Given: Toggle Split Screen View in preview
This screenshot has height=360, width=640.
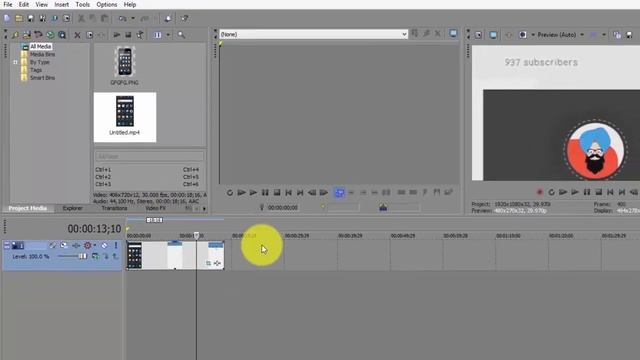Looking at the screenshot, I should [x=522, y=35].
